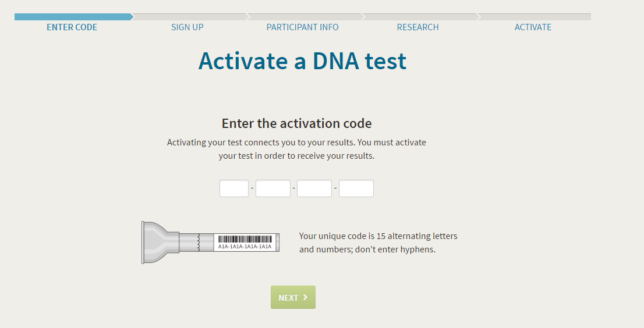This screenshot has height=328, width=644.
Task: Click the 'Activate a DNA test' heading
Action: 303,60
